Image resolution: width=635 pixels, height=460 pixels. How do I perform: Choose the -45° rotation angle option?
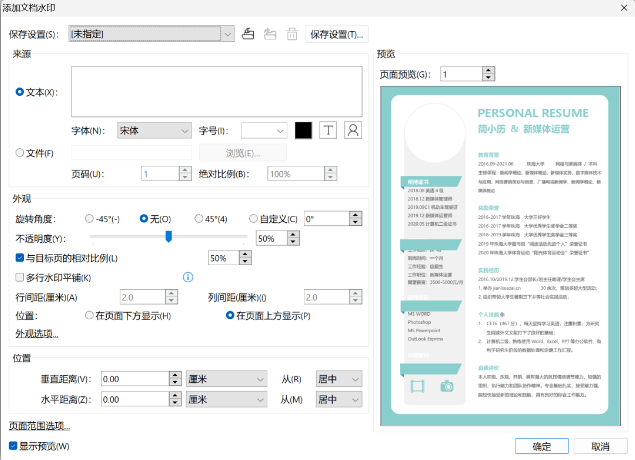[x=90, y=218]
